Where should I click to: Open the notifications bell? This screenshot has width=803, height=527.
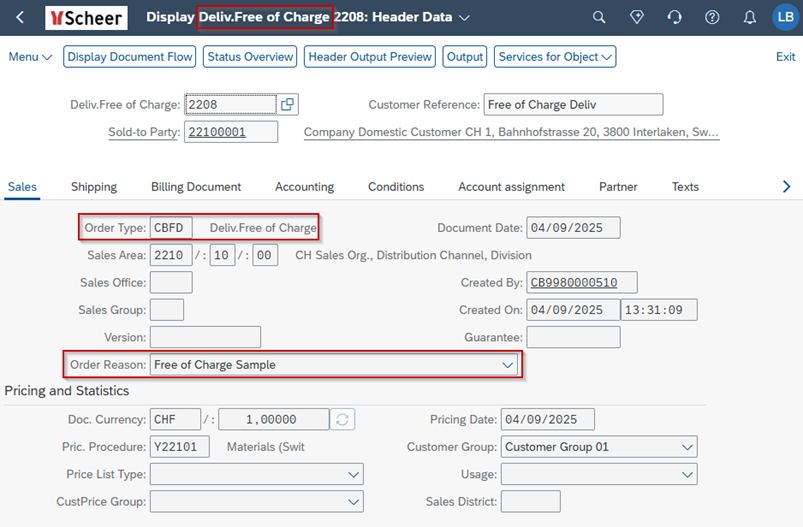click(x=749, y=17)
